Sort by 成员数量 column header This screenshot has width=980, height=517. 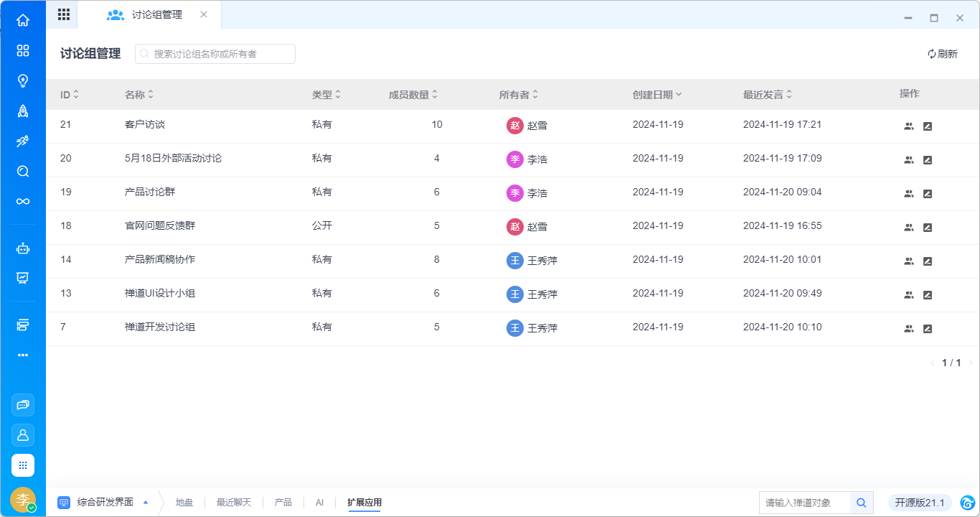[x=413, y=95]
